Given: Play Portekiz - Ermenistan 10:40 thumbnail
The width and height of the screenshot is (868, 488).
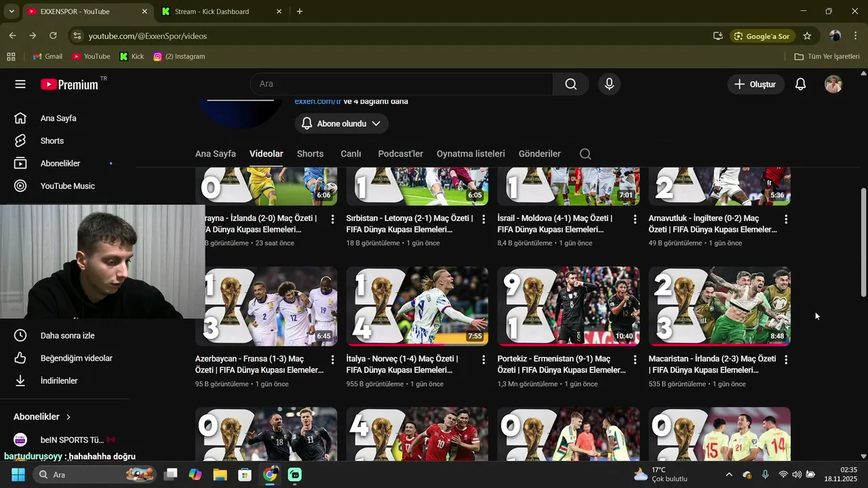Looking at the screenshot, I should (568, 306).
